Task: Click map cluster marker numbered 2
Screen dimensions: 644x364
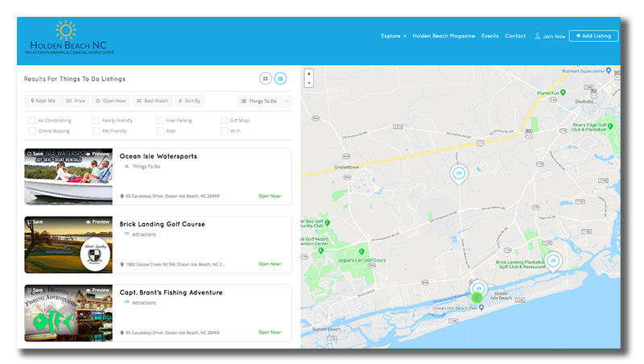Action: point(477,297)
